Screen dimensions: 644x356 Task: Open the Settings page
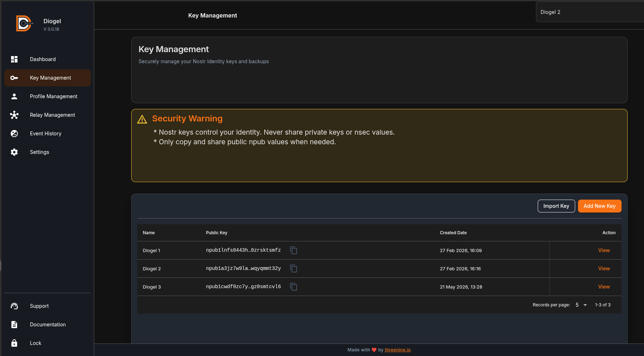pyautogui.click(x=47, y=152)
